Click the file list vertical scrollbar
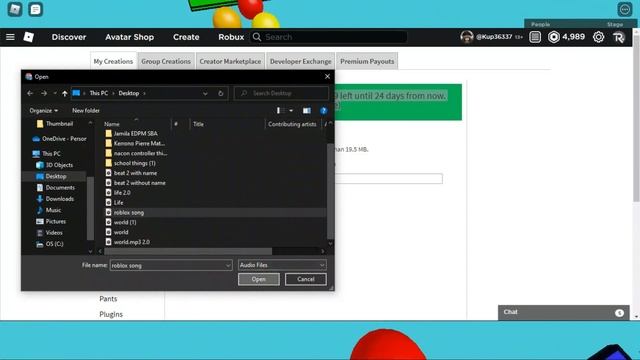The height and width of the screenshot is (360, 640). (331, 191)
